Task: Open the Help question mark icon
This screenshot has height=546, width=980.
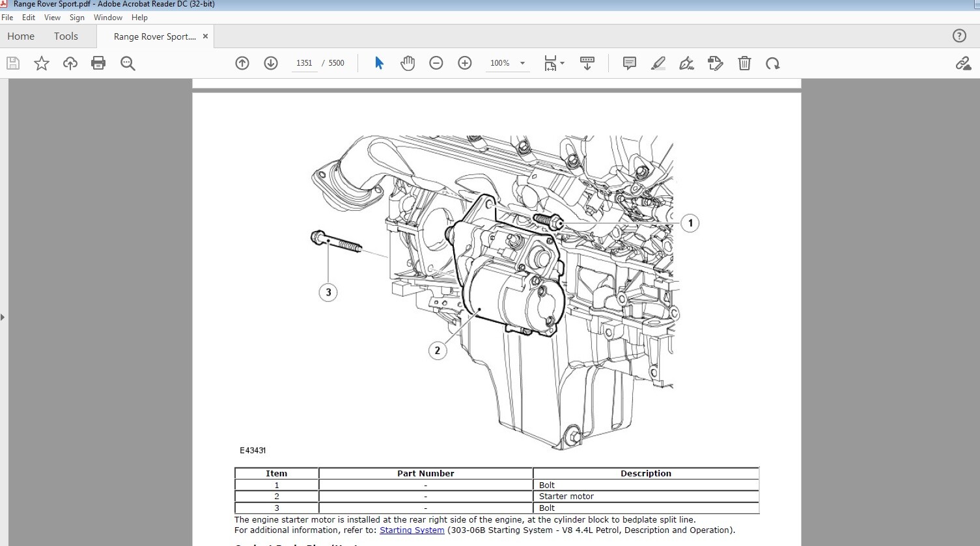Action: point(959,36)
